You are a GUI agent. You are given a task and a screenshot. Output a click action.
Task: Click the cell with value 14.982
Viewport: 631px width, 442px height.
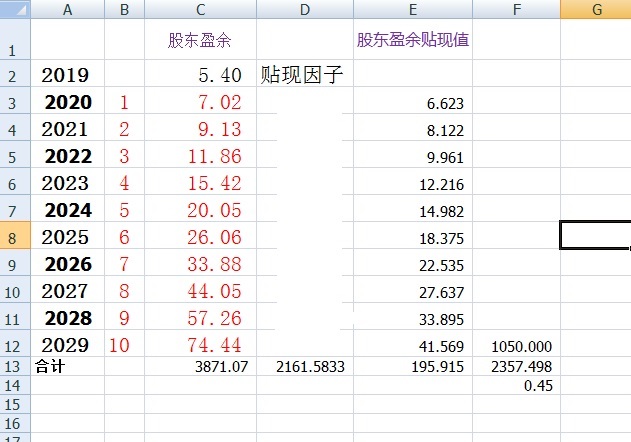(x=413, y=208)
